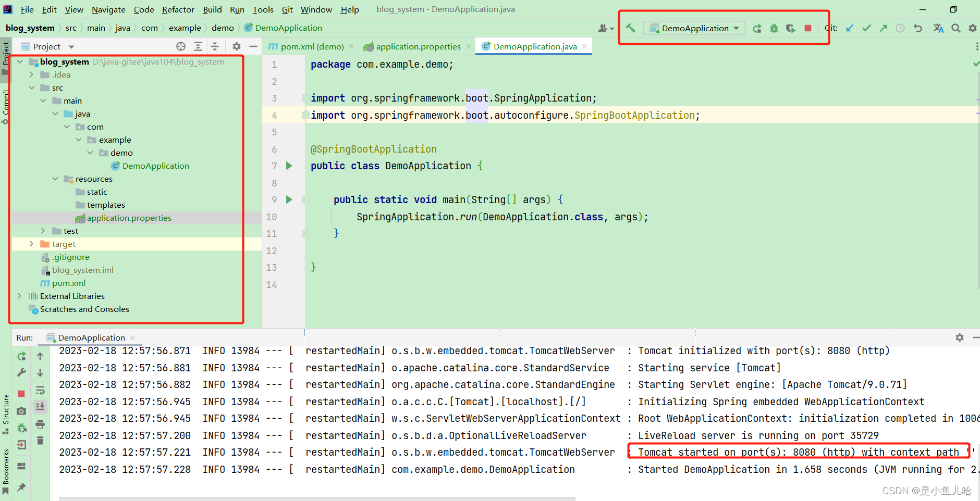Stop the running app with red square
The image size is (980, 501).
coord(808,28)
